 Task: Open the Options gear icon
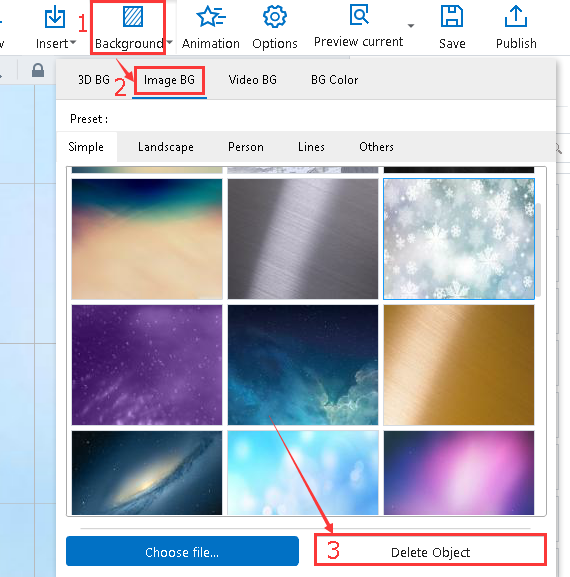click(275, 17)
